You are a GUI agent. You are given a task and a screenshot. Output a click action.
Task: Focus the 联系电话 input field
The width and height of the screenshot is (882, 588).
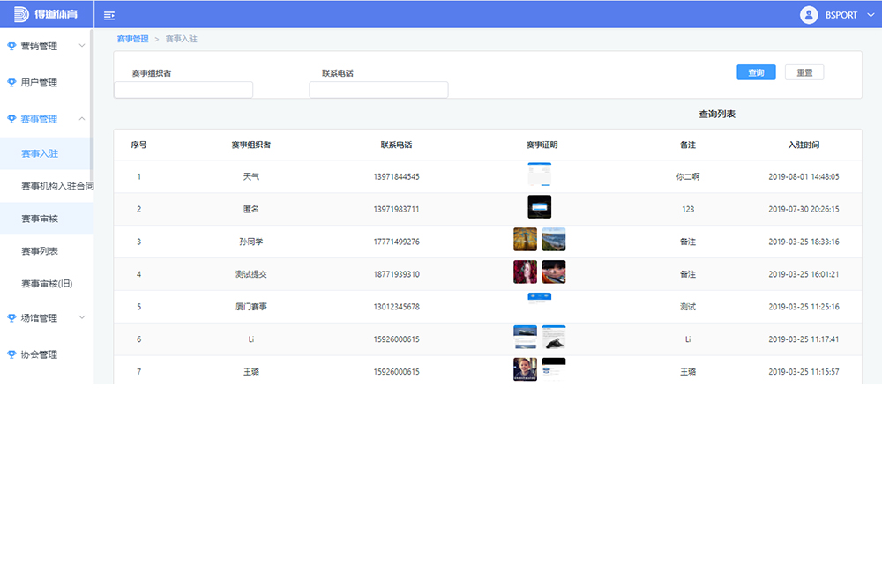[x=378, y=90]
